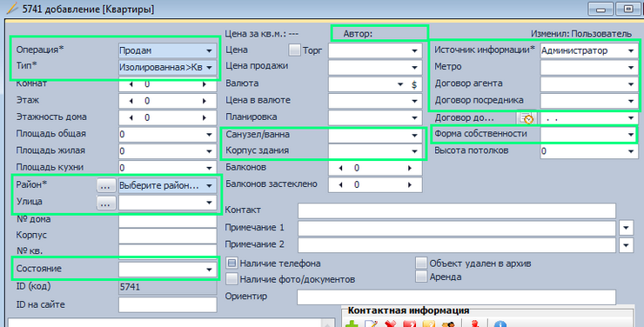Check the Объект удален в архив box
The height and width of the screenshot is (327, 644).
pos(421,263)
